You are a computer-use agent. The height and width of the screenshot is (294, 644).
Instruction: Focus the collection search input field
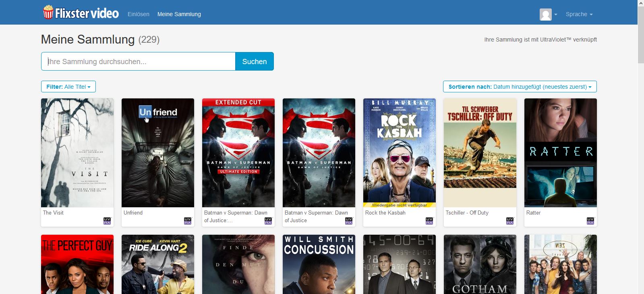point(138,61)
